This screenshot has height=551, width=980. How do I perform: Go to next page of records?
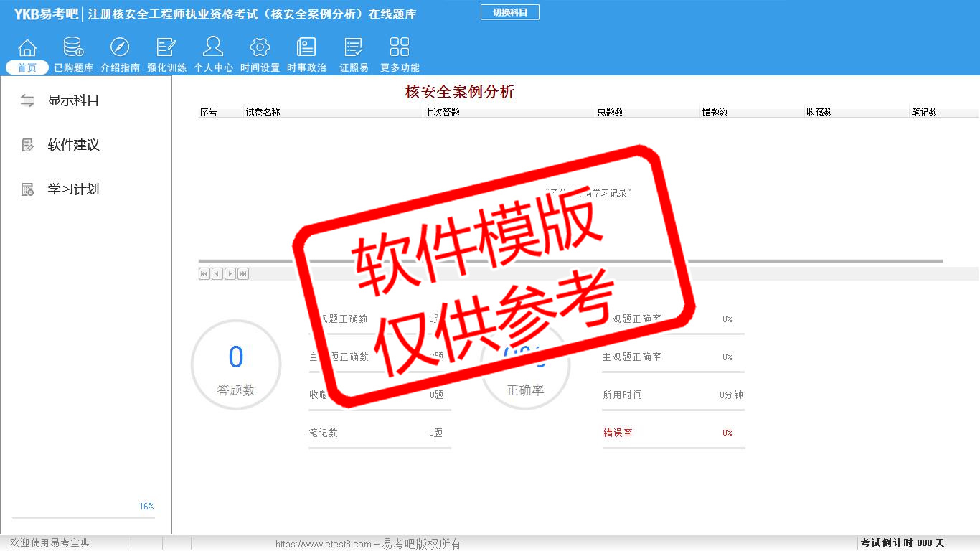230,273
